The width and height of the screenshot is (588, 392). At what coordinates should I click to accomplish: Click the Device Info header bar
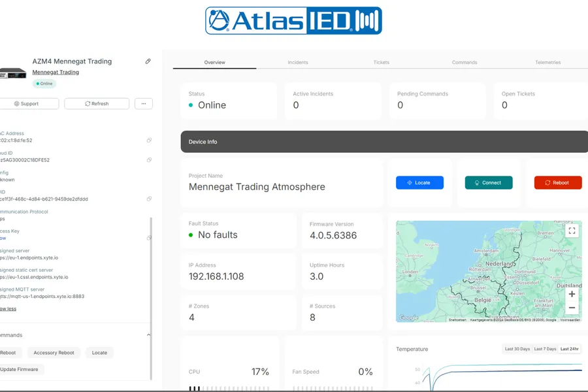384,142
